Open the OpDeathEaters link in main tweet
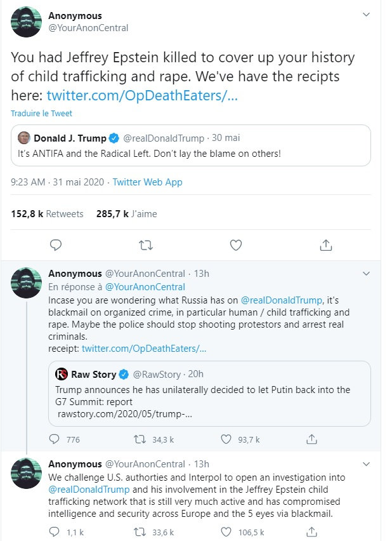This screenshot has height=541, width=392. pos(142,95)
